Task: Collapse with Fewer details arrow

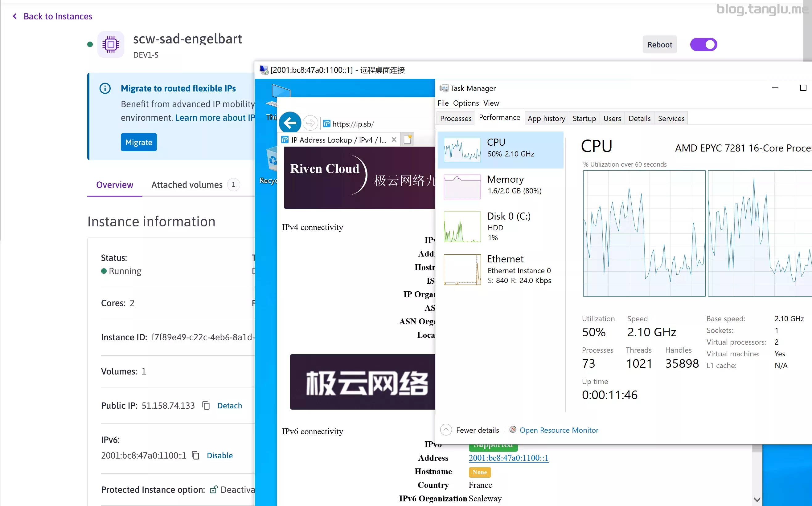Action: click(x=446, y=430)
